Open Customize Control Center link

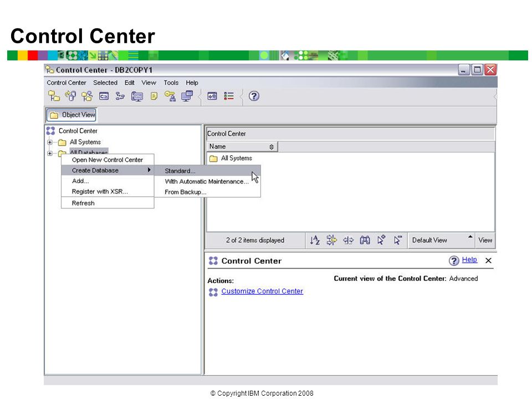[x=262, y=291]
